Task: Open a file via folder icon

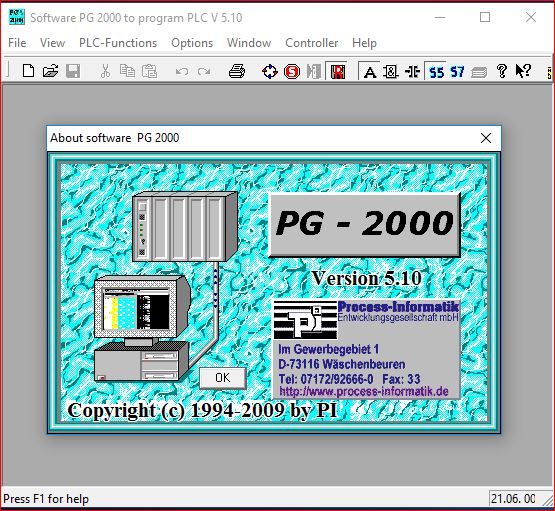Action: click(50, 71)
